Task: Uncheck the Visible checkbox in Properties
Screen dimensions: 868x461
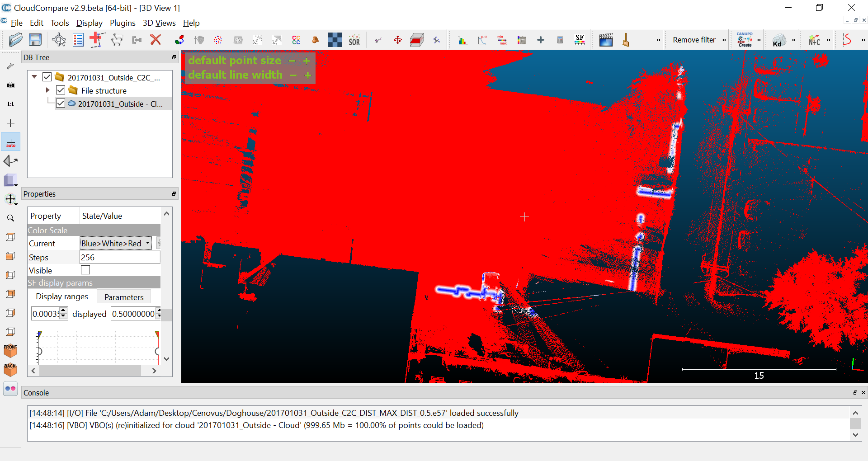Action: pos(85,270)
